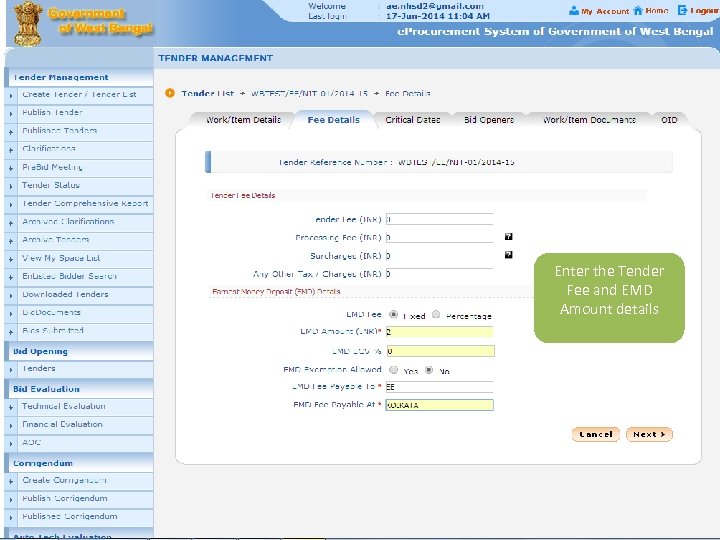Click arrow beside Create Corrigendum

pos(11,482)
